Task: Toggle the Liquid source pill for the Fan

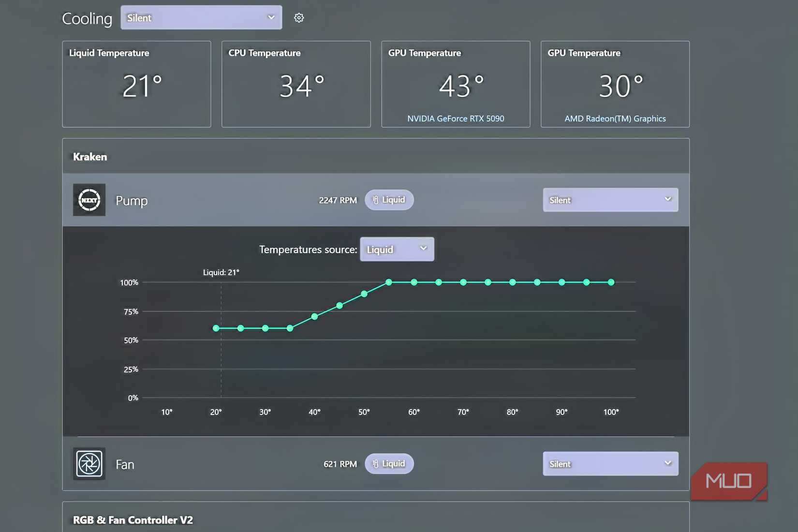Action: (x=389, y=463)
